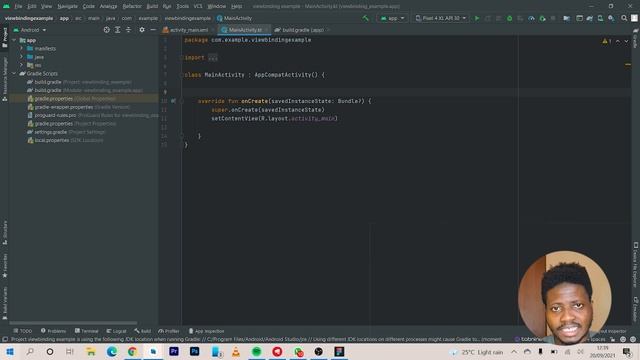Open the Profiler tool window
Screen dimensions: 640x360
click(169, 331)
